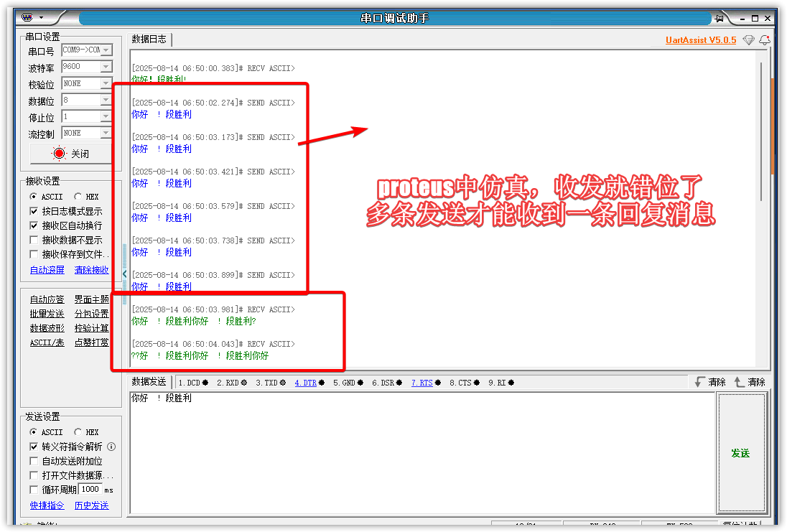Toggle the 接收区自动换行 checkbox
787x532 pixels.
point(34,226)
